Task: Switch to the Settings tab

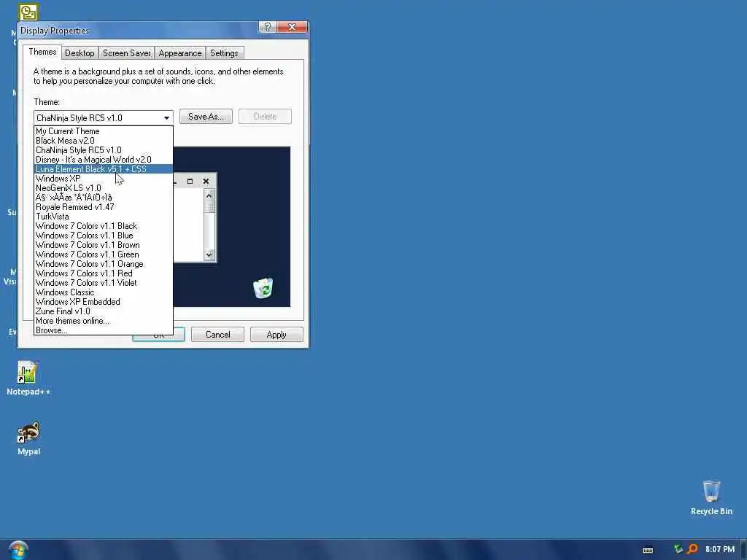Action: [224, 52]
